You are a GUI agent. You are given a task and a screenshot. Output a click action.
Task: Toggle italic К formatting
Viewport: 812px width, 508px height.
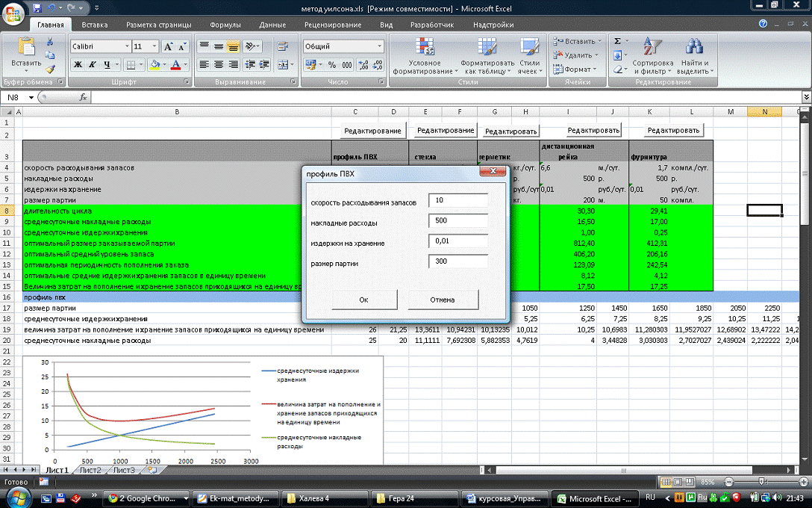(x=93, y=65)
